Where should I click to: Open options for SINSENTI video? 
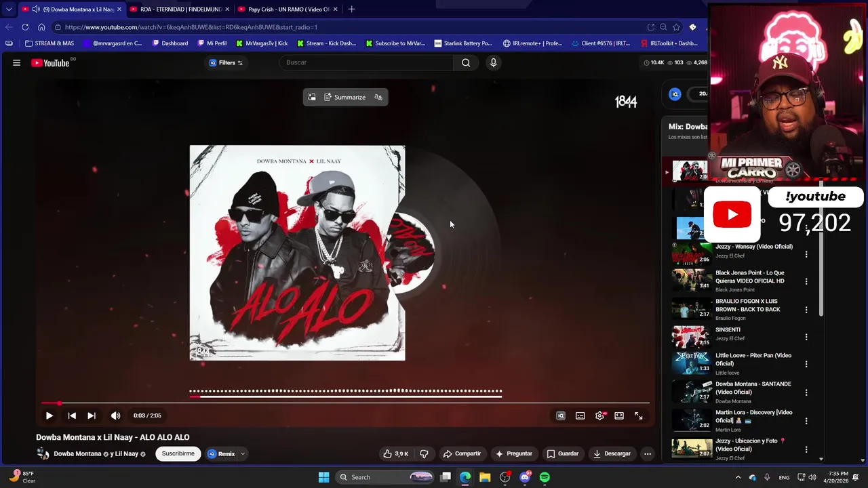[806, 337]
